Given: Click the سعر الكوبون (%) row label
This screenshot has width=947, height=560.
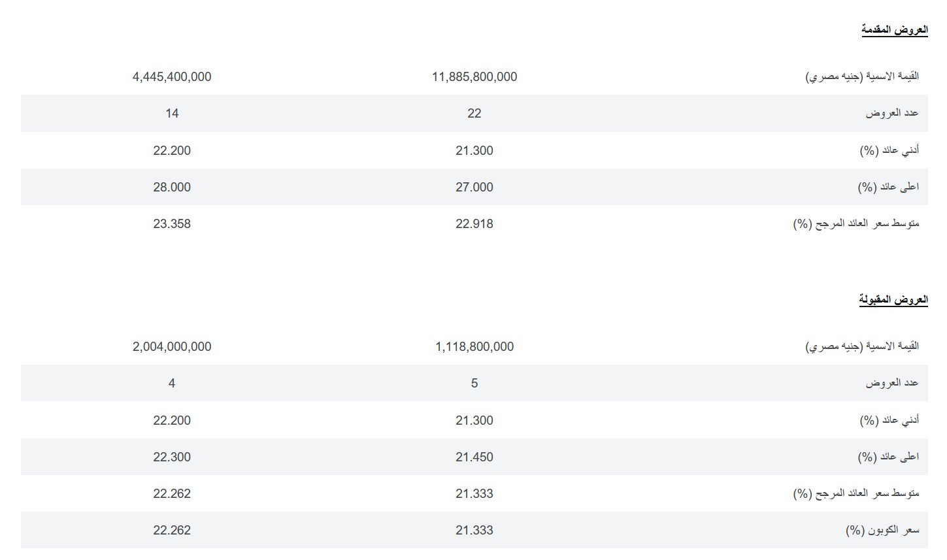Looking at the screenshot, I should tap(882, 530).
